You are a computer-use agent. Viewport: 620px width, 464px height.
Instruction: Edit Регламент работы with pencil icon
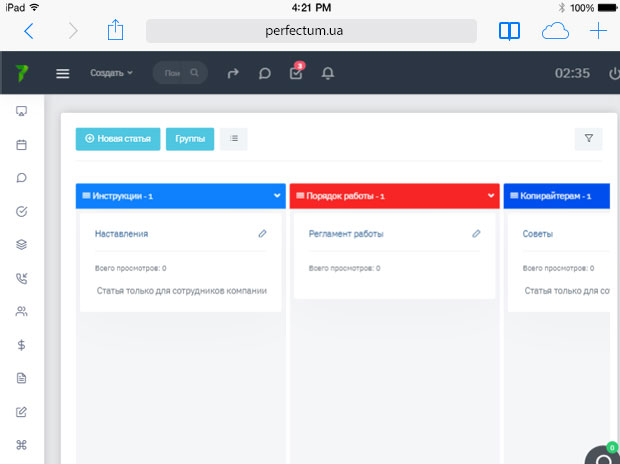click(x=476, y=234)
